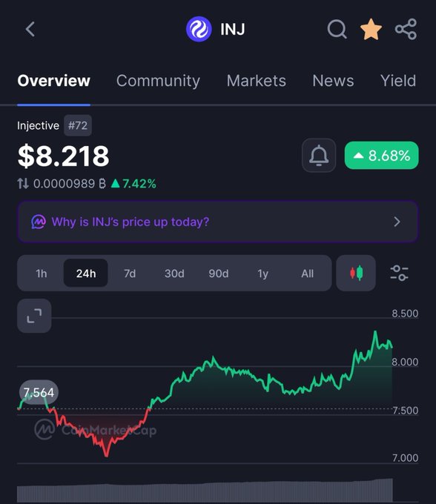
Task: Tap the Injective coin name
Action: 39,125
